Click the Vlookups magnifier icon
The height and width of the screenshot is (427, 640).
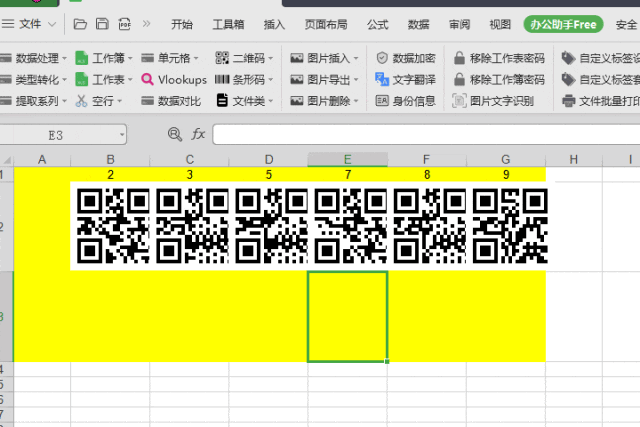(147, 79)
